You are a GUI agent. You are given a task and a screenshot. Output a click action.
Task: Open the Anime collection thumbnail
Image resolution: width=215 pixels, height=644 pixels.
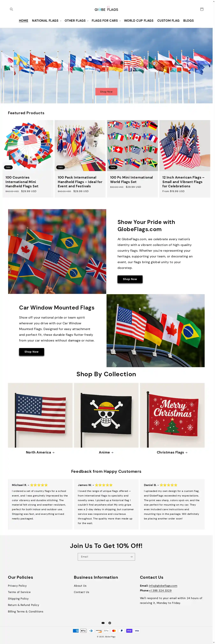106,415
